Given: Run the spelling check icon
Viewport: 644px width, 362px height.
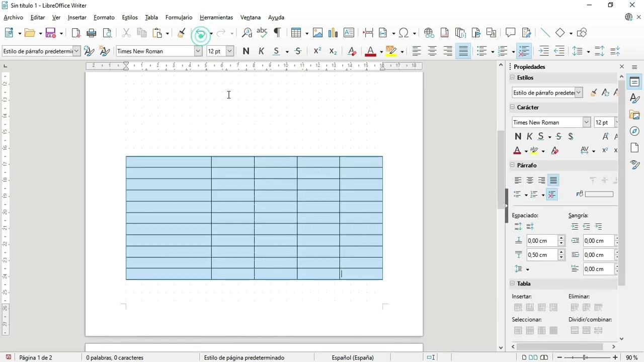Looking at the screenshot, I should point(262,33).
